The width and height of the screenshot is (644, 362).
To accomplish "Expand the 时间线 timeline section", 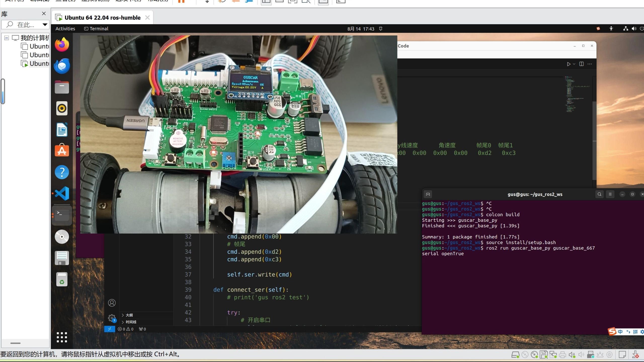I will [x=129, y=322].
